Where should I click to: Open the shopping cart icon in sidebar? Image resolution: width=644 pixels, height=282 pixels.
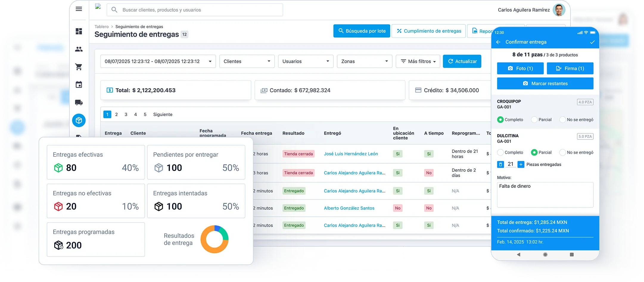click(x=79, y=67)
